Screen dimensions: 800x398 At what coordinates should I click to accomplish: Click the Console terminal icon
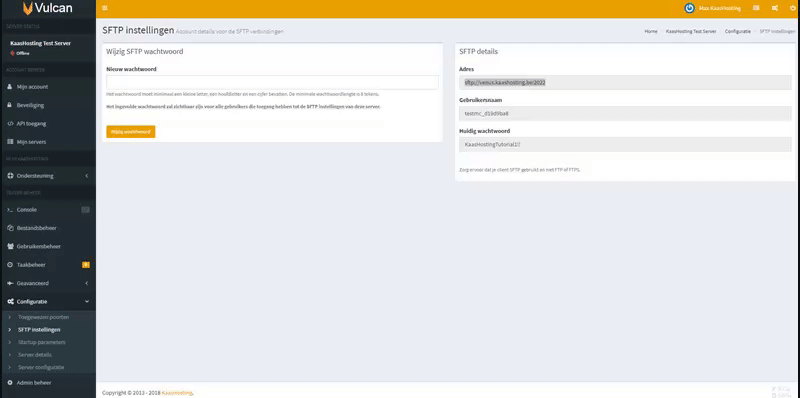[10, 210]
